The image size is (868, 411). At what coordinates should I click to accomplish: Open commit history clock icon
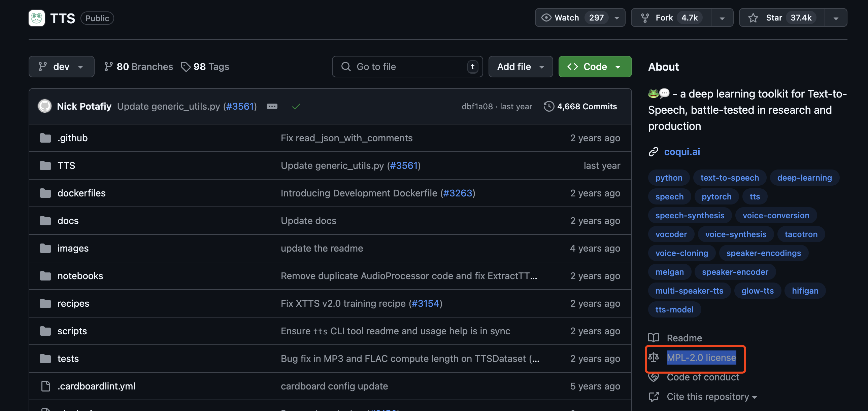point(548,106)
